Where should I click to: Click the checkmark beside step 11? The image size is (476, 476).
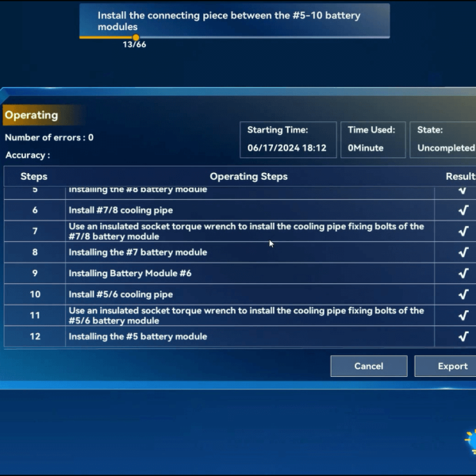click(x=463, y=316)
